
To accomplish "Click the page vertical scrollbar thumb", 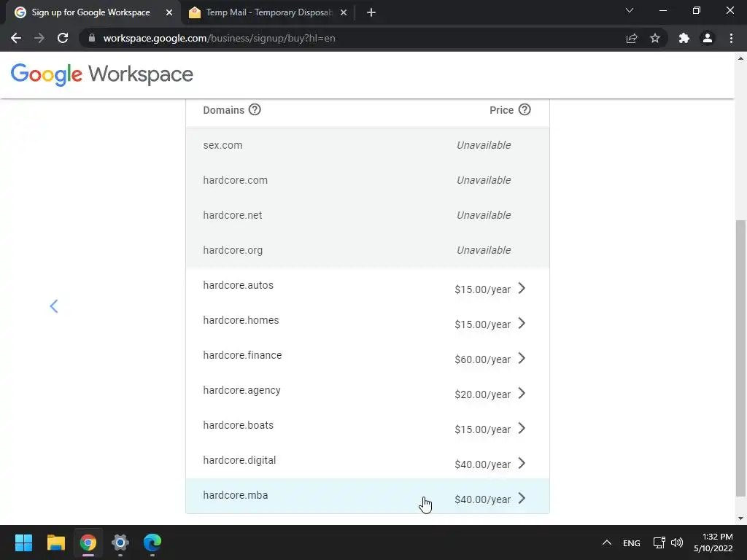I will 740,358.
